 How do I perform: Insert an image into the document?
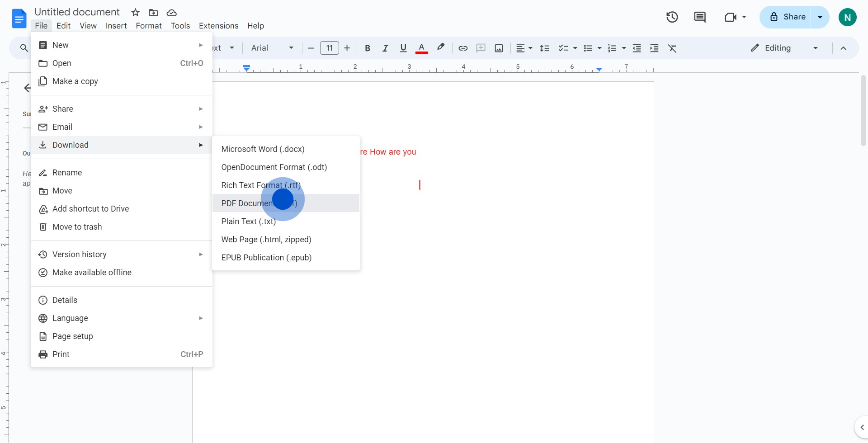tap(499, 48)
